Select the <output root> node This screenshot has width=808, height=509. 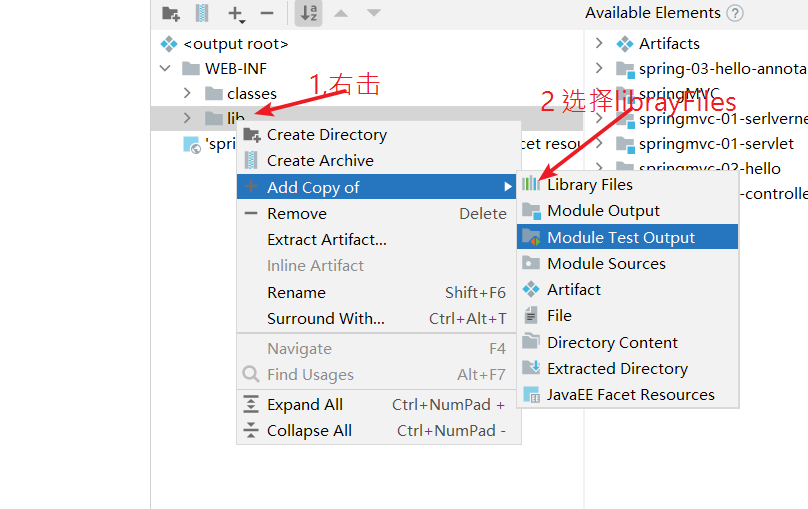(235, 44)
